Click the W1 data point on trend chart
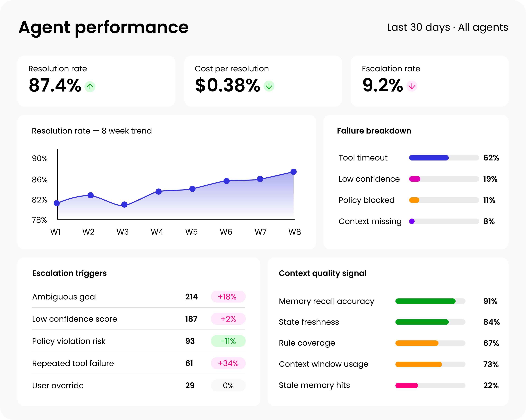The image size is (526, 420). click(57, 203)
